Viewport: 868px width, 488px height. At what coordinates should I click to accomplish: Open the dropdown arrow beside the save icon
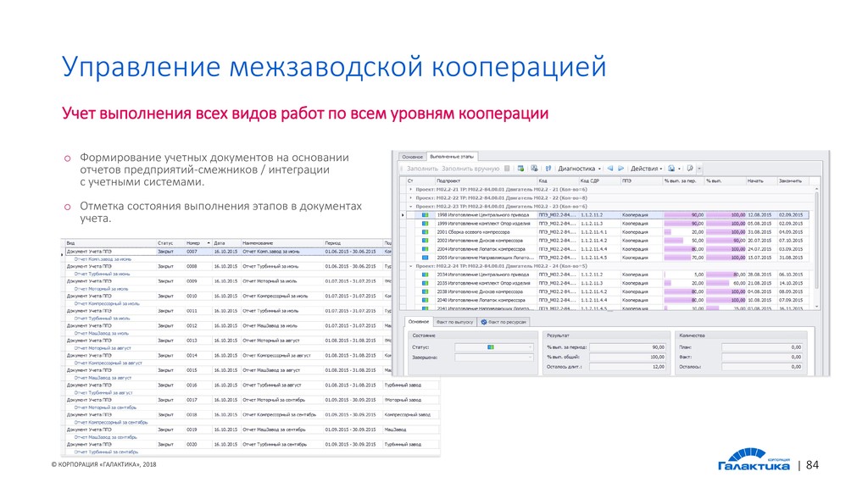point(679,169)
